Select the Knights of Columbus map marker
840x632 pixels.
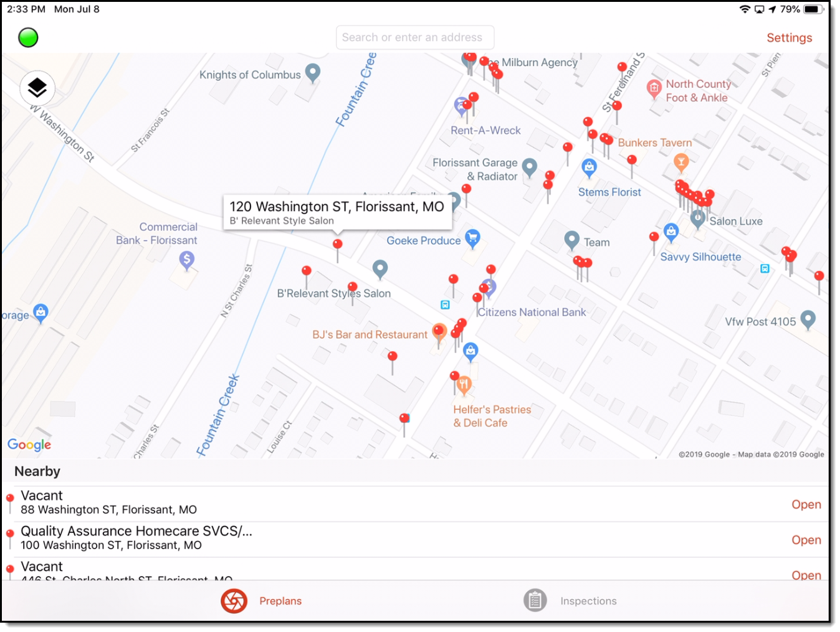[313, 73]
